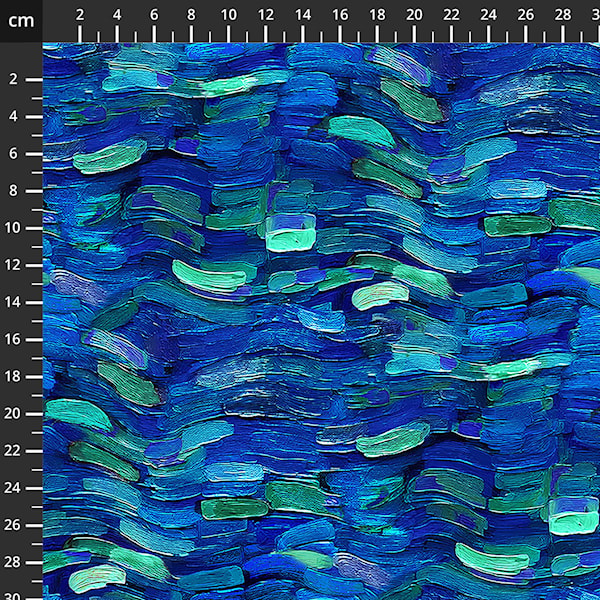Select the 2 mark on the top ruler

click(x=80, y=15)
